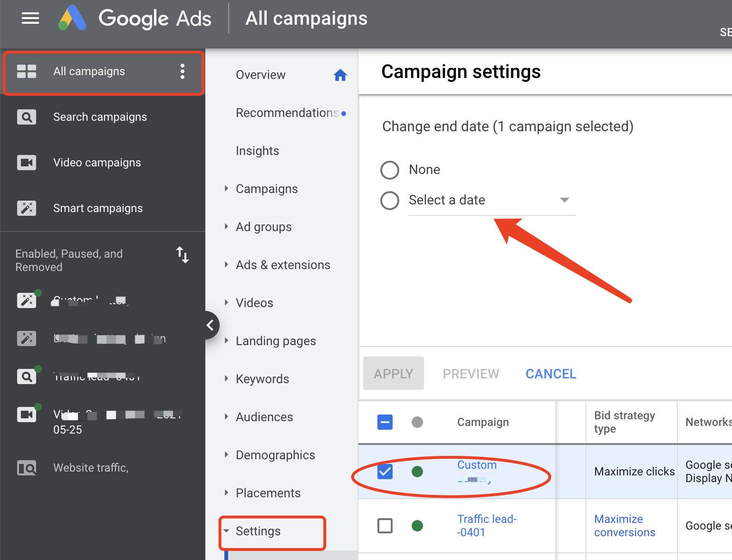Image resolution: width=732 pixels, height=560 pixels.
Task: Select the 'Select a date' radio button
Action: point(390,200)
